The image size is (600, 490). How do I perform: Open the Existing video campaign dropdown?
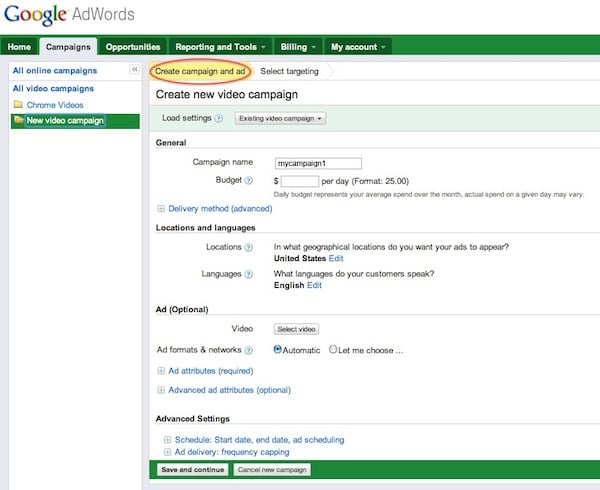pyautogui.click(x=280, y=119)
